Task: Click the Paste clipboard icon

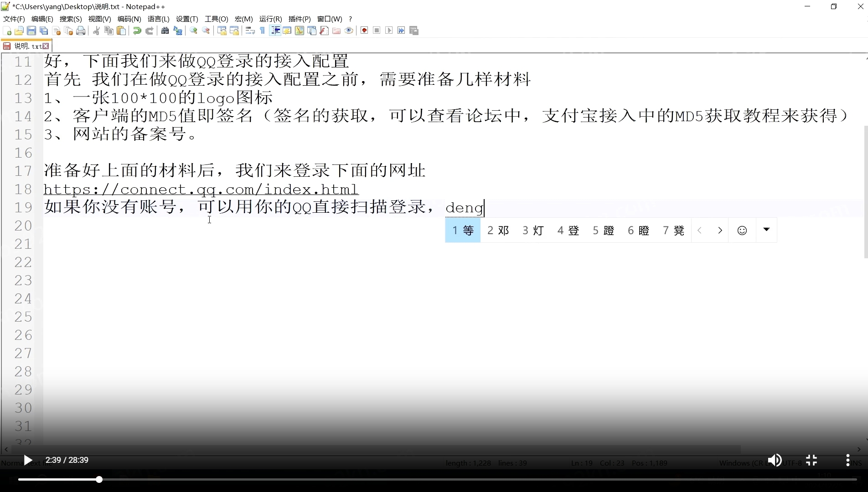Action: click(x=121, y=31)
